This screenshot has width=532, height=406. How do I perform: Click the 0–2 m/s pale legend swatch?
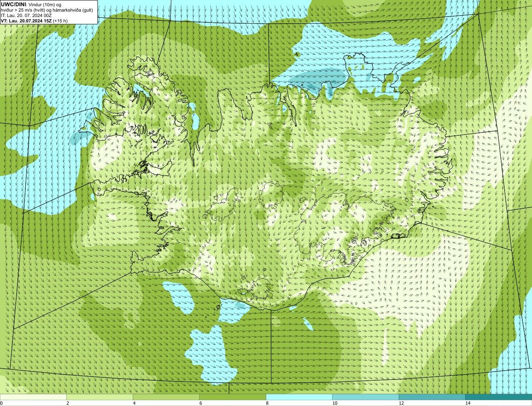(33, 397)
